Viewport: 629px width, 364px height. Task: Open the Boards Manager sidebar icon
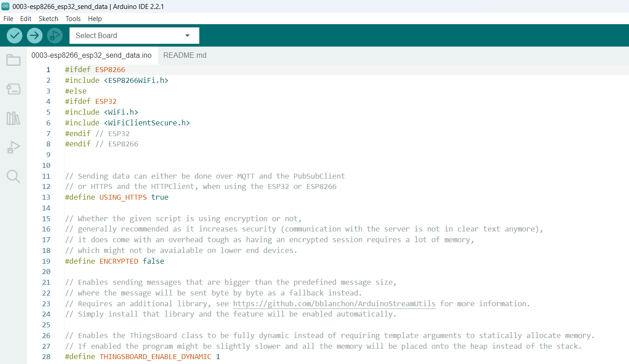click(x=13, y=89)
